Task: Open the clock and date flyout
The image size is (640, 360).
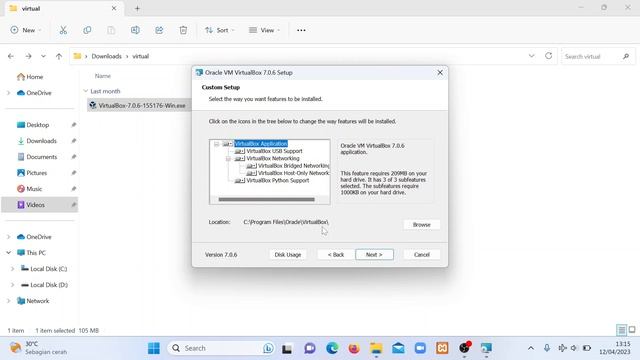Action: [615, 348]
